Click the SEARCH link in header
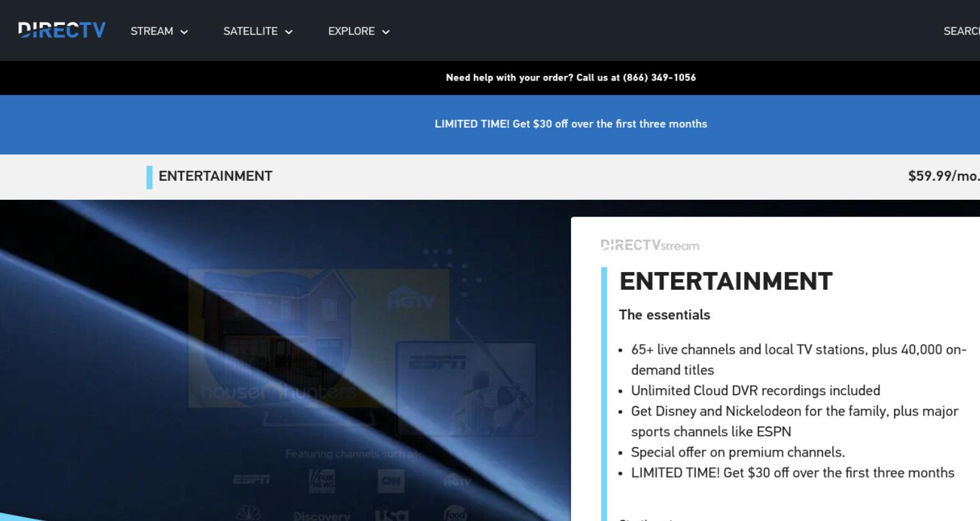Screen dimensions: 980x521 [x=961, y=31]
